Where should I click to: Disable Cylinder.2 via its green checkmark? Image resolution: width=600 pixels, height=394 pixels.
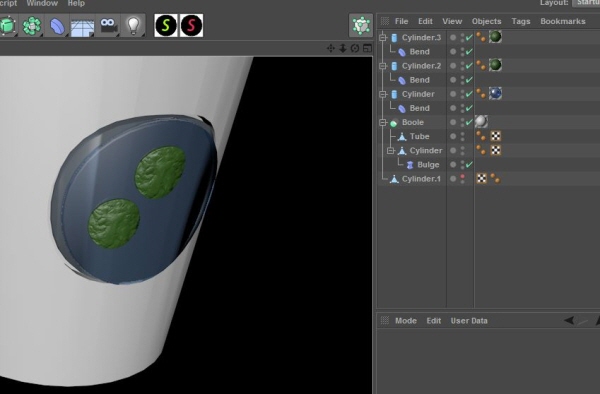pos(469,66)
